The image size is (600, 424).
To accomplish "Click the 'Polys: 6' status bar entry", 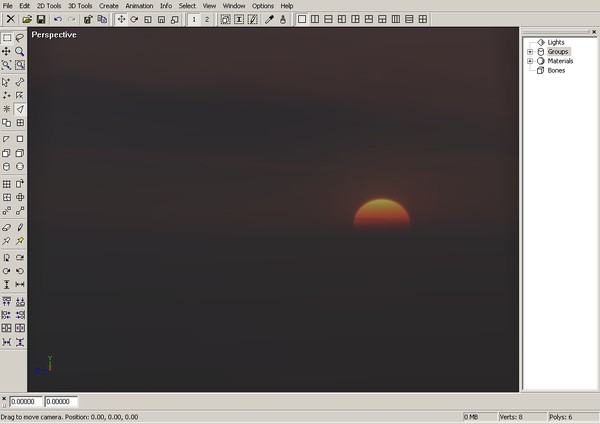I will click(573, 417).
